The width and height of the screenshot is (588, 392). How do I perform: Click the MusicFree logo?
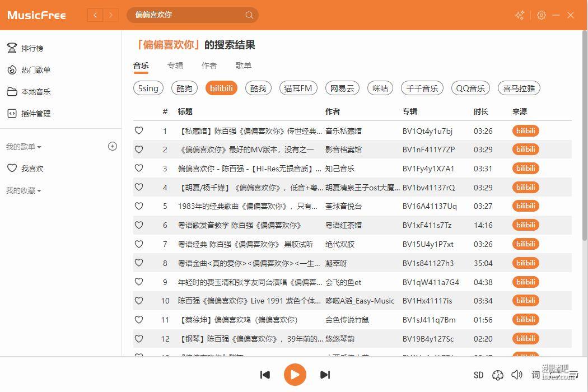tap(36, 15)
